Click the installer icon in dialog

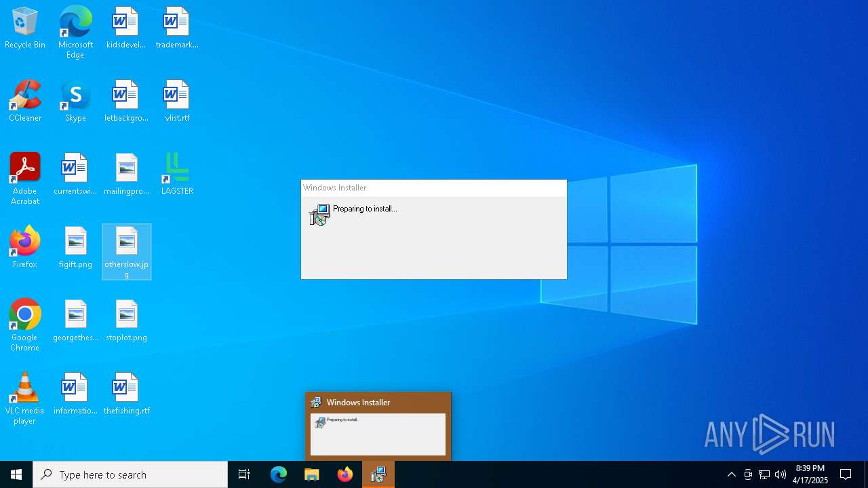[319, 215]
